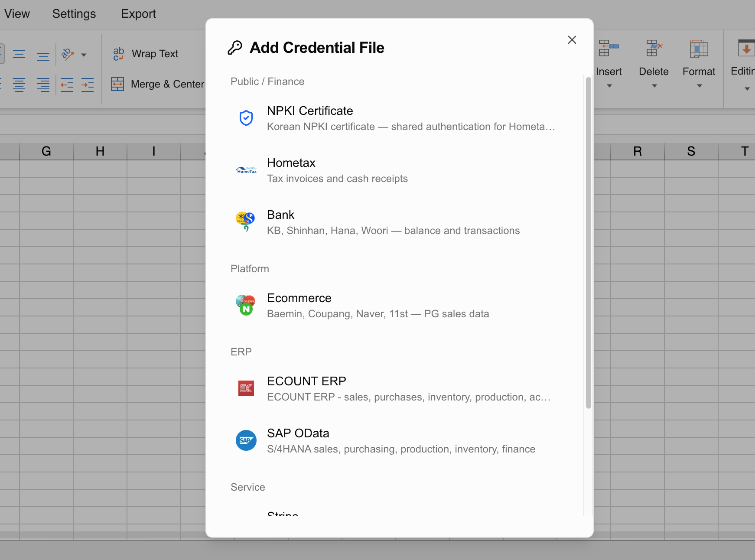Pick the Bank logos icon
755x560 pixels.
[246, 221]
